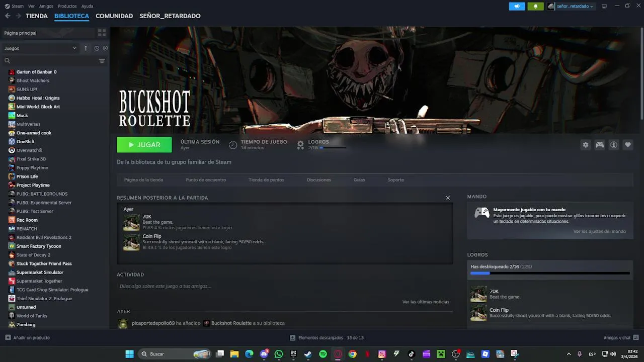Go forward with the navigation arrow

point(18,16)
